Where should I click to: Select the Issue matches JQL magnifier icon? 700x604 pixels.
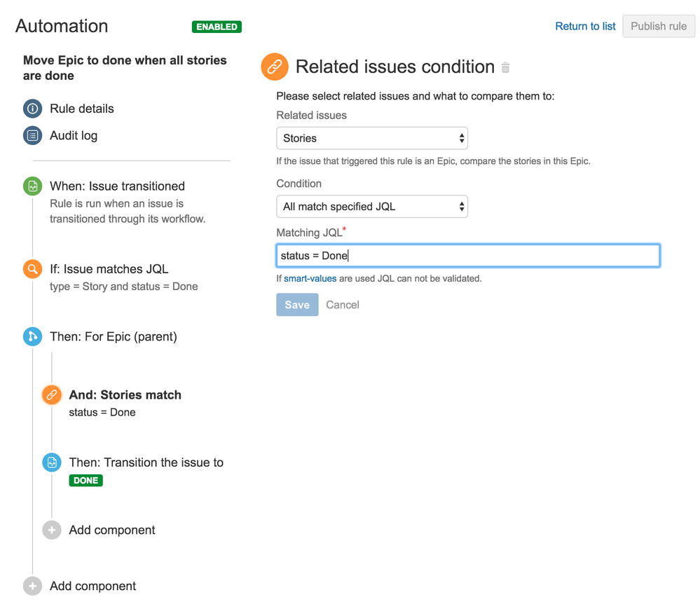click(x=32, y=268)
